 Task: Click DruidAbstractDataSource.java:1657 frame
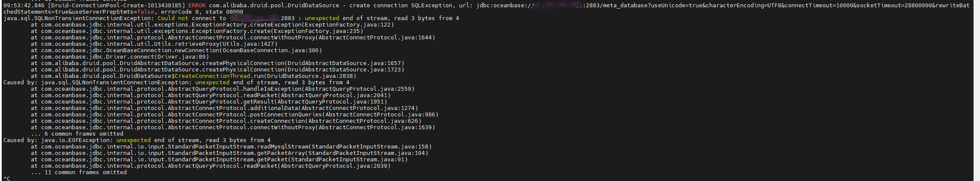tap(344, 63)
